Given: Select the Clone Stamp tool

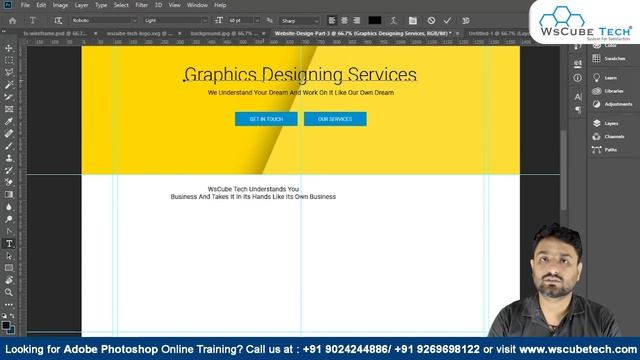Looking at the screenshot, I should (x=9, y=158).
